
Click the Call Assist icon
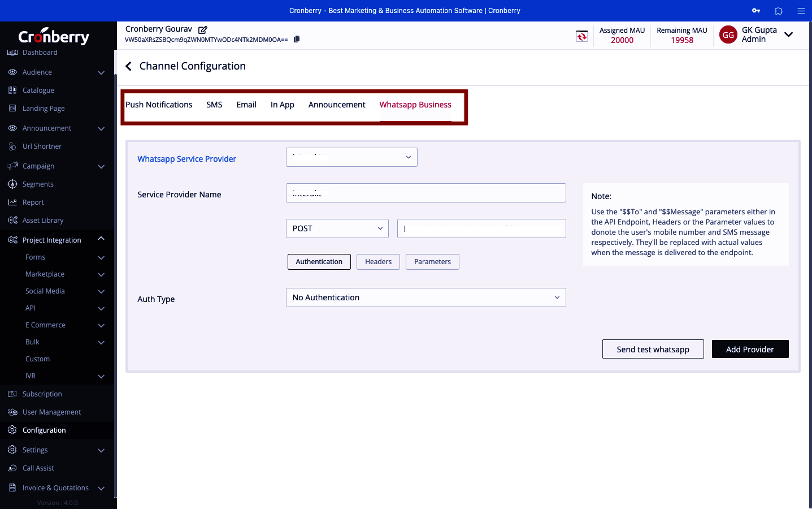click(12, 468)
